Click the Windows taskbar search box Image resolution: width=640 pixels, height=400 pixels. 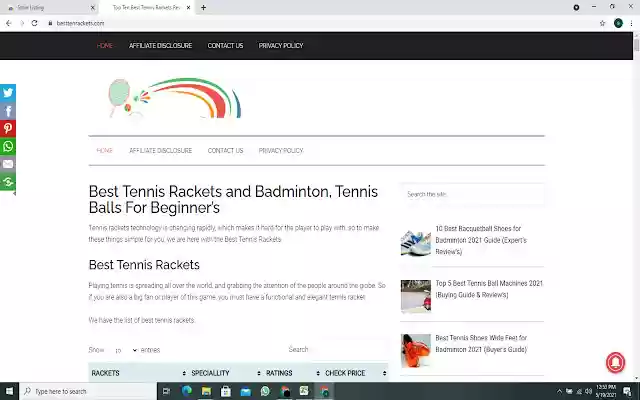pos(88,391)
